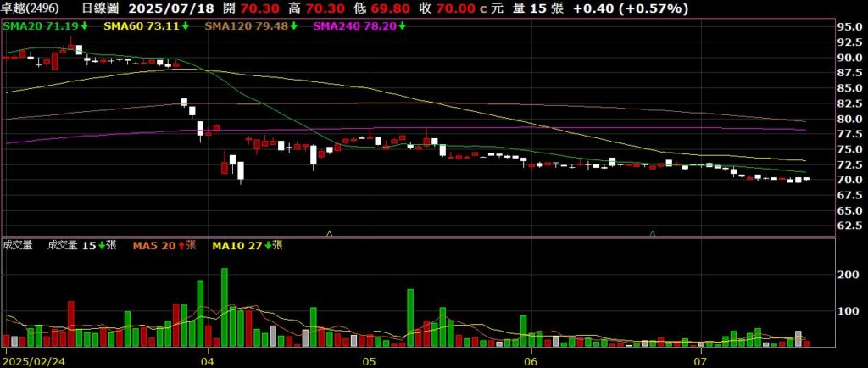Click the green down arrow beside SMA20
868x368 pixels.
point(86,26)
